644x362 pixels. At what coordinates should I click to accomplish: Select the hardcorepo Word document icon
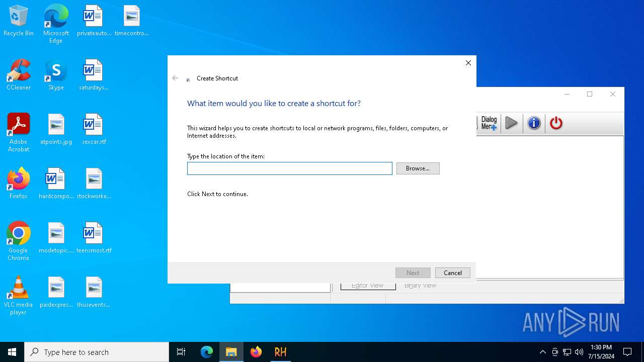pyautogui.click(x=56, y=184)
